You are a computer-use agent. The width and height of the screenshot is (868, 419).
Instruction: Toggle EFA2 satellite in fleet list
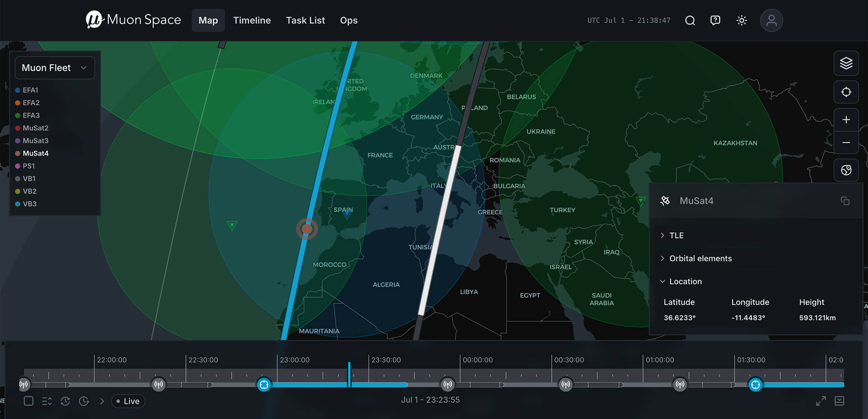click(x=28, y=103)
